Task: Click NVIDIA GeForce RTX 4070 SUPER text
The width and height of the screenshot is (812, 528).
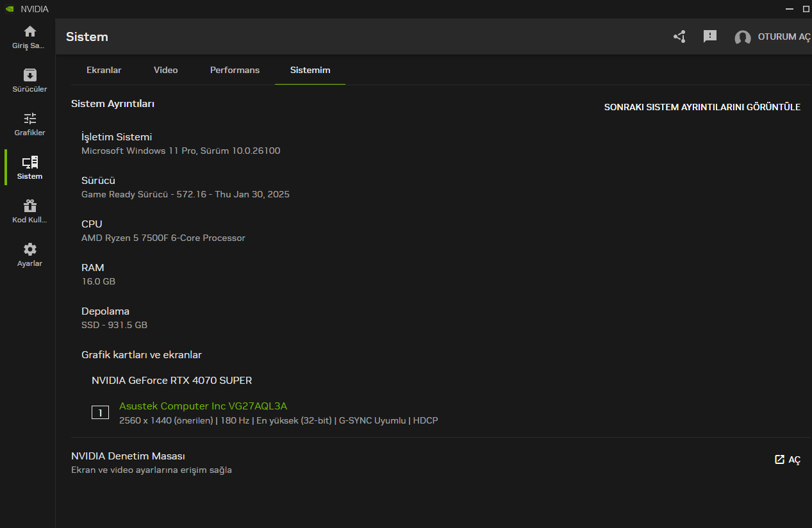Action: coord(172,380)
